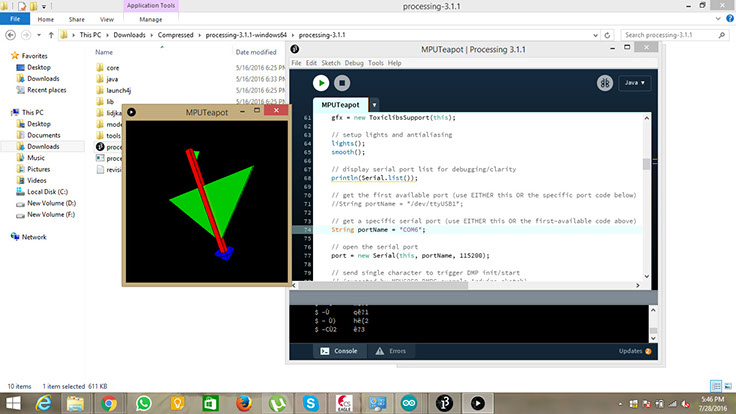Image resolution: width=736 pixels, height=414 pixels.
Task: Expand the ribbon with chevron
Action: (718, 19)
